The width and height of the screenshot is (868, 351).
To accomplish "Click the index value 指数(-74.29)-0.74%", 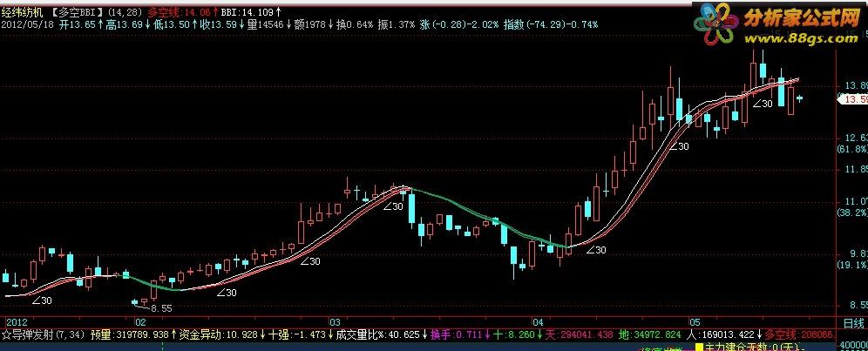I will pos(551,24).
